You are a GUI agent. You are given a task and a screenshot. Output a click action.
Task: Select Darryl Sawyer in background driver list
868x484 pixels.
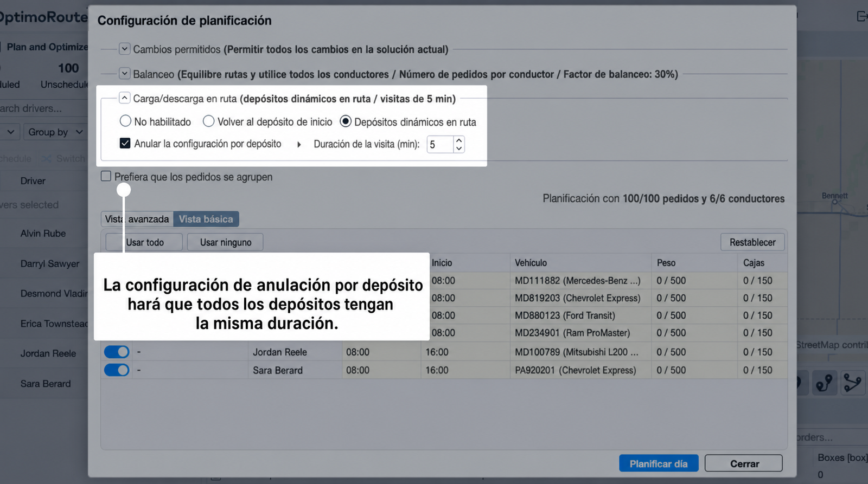(50, 263)
